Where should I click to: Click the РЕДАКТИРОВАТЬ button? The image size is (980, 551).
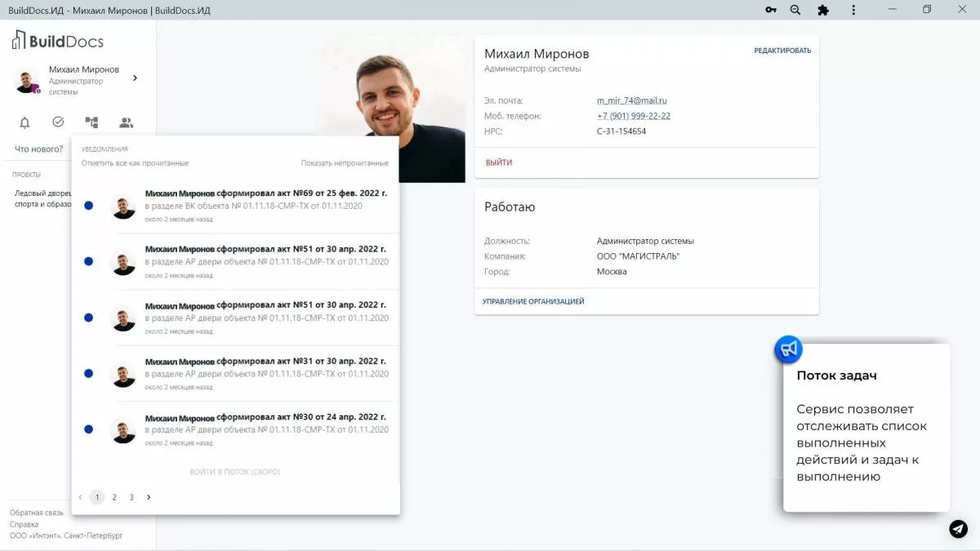[x=782, y=50]
